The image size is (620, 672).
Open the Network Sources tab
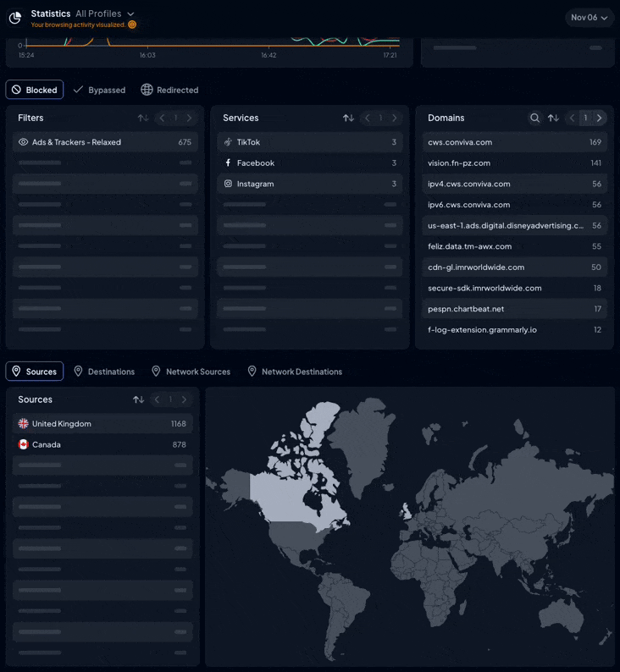(191, 372)
